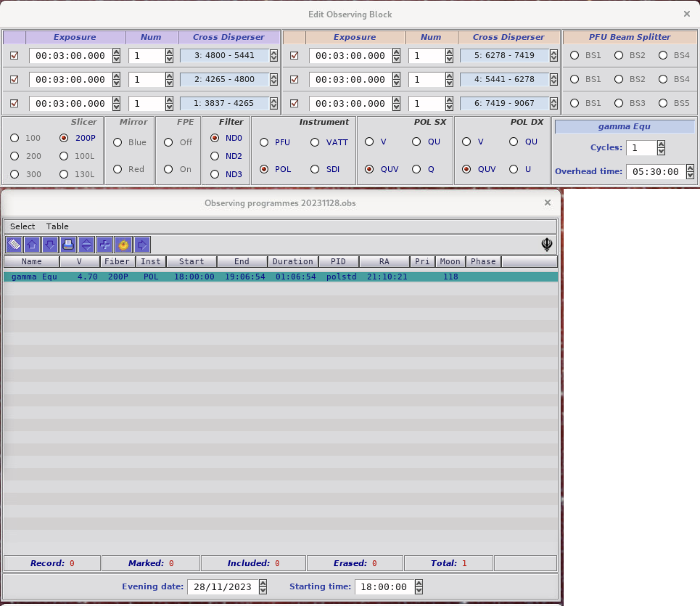Viewport: 700px width, 606px height.
Task: Click the up arrow toolbar icon
Action: point(32,245)
